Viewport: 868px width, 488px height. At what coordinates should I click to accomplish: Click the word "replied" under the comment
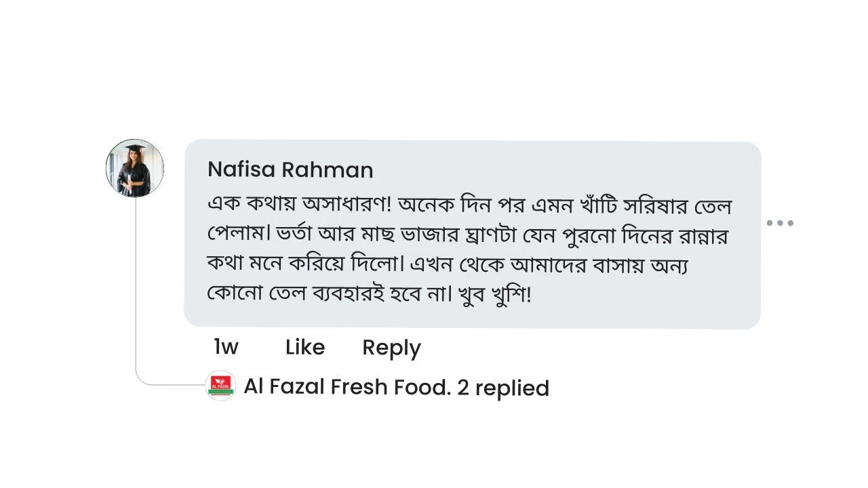[x=512, y=388]
